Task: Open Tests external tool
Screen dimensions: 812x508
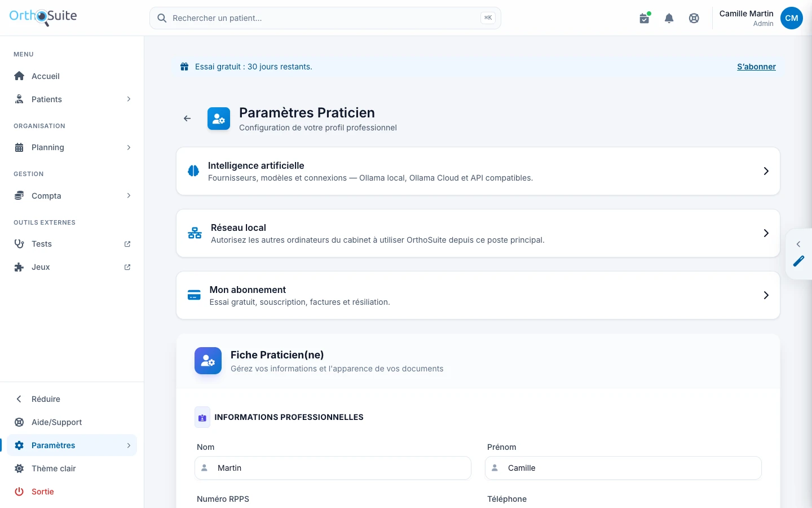Action: [x=72, y=244]
